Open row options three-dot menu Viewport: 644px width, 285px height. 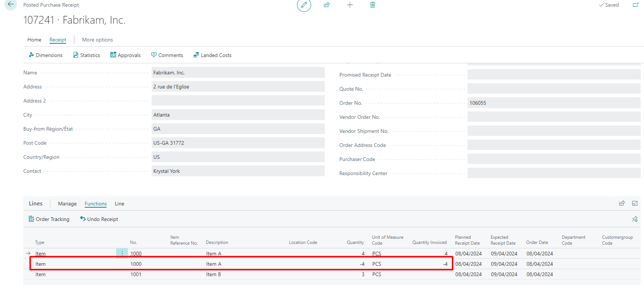[x=122, y=254]
